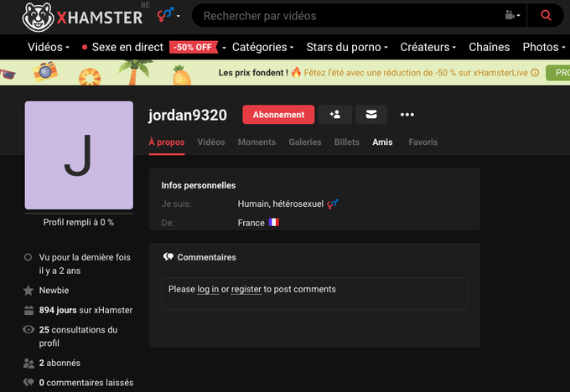Click the 'Vu pour la dernière fois' status circle
Image resolution: width=570 pixels, height=392 pixels.
pos(28,257)
